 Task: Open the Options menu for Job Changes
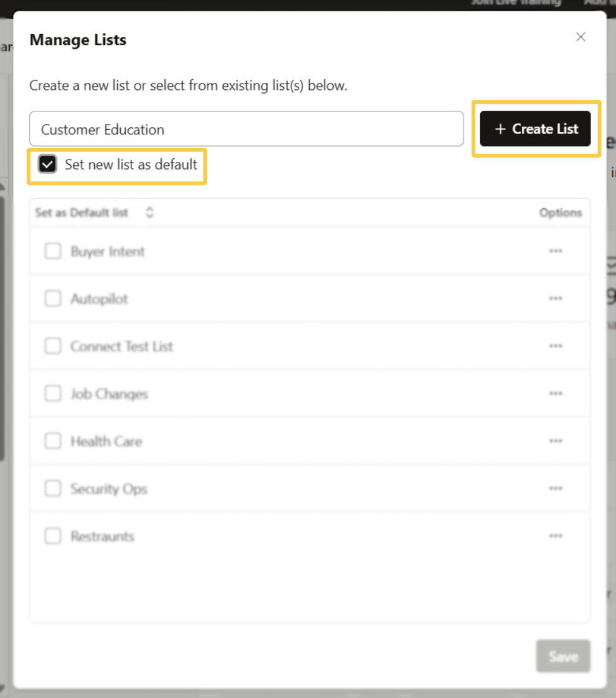(556, 393)
